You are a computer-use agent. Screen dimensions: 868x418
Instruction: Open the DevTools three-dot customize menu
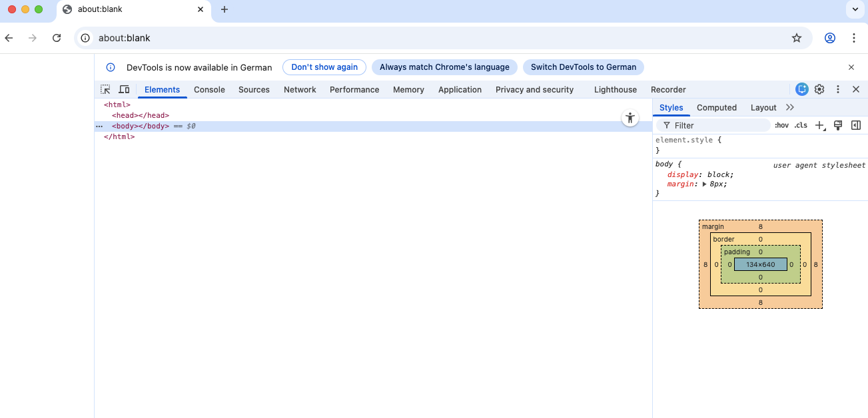838,89
